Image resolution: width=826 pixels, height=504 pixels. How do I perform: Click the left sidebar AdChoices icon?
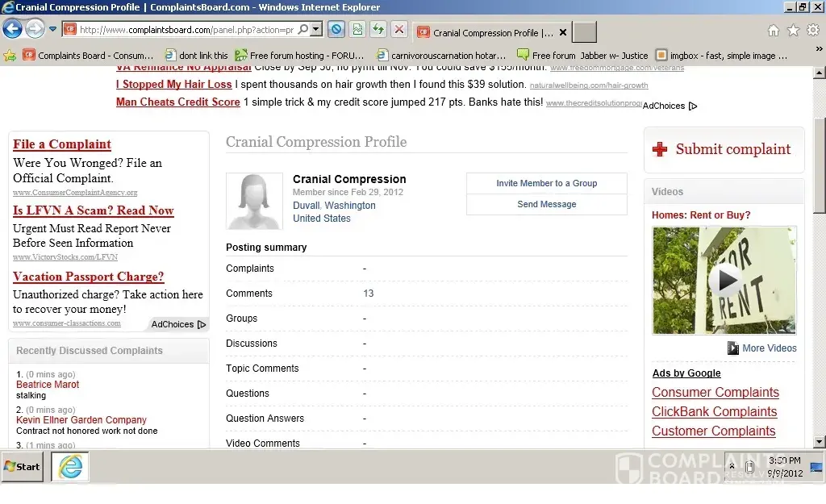tap(201, 324)
